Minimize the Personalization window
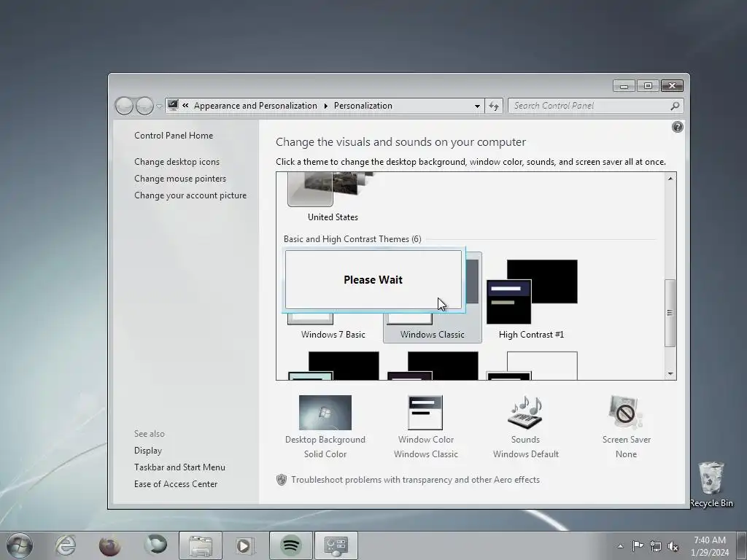Image resolution: width=747 pixels, height=560 pixels. 624,86
